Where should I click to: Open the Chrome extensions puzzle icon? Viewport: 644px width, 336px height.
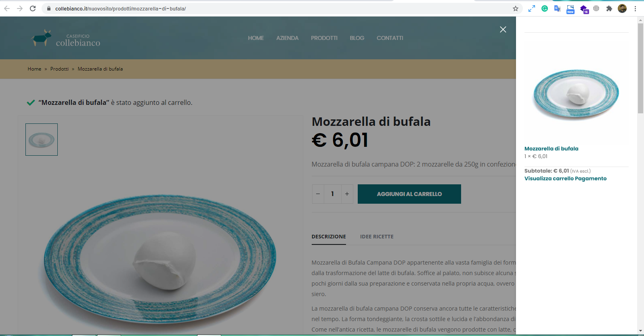(609, 8)
